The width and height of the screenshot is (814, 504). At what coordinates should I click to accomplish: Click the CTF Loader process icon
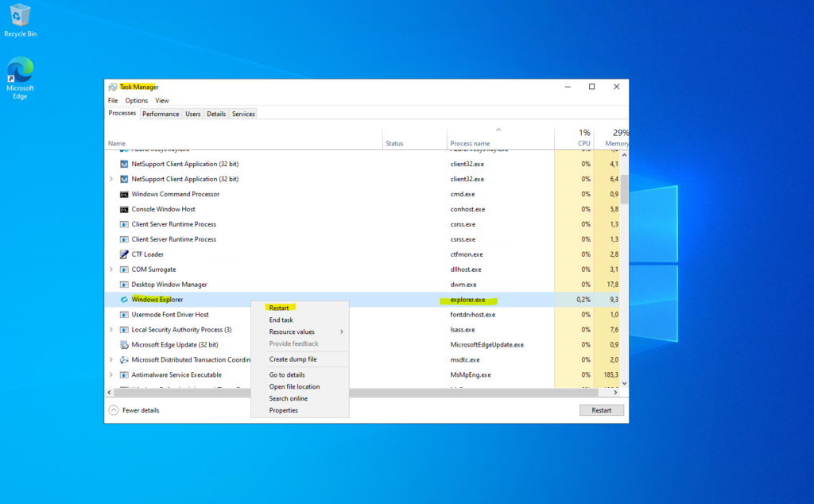(124, 254)
